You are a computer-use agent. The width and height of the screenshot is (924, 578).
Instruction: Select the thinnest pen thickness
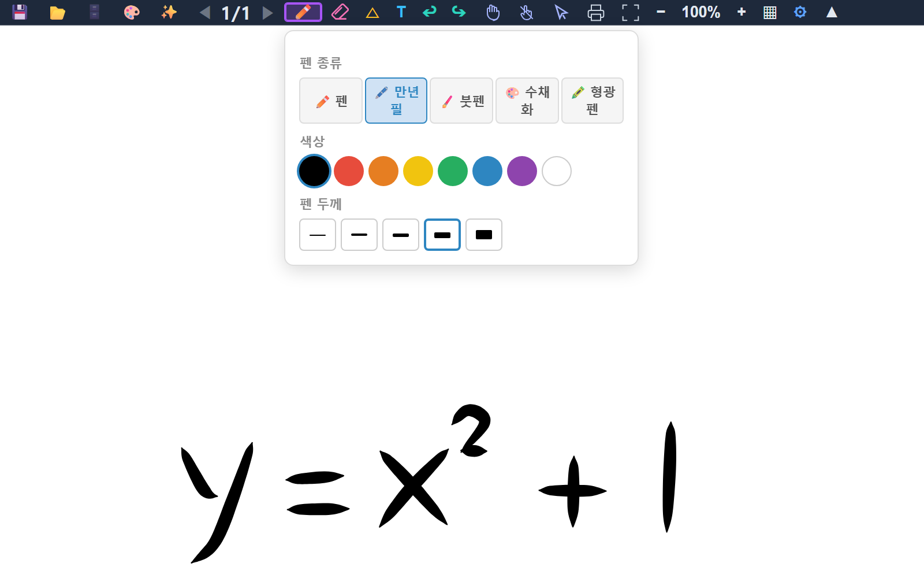coord(318,235)
